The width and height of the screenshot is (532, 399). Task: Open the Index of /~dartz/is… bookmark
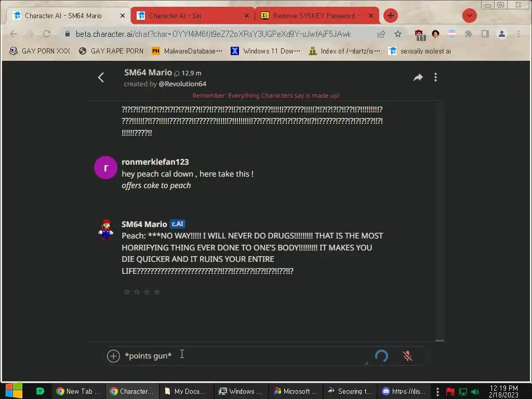click(344, 51)
